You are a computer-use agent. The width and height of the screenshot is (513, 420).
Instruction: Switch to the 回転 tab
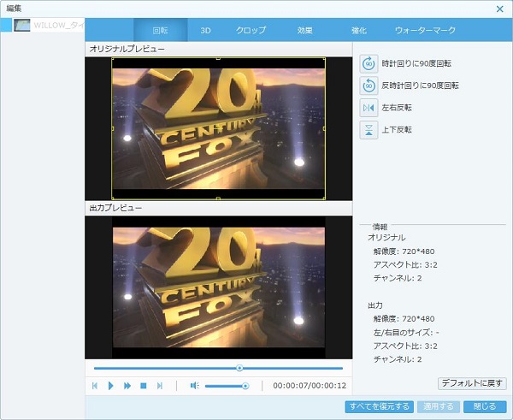161,30
